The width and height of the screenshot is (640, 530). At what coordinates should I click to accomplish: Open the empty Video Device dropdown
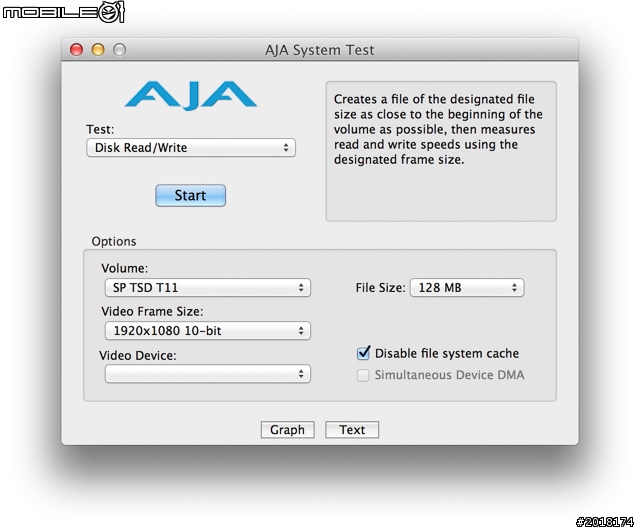pyautogui.click(x=207, y=374)
